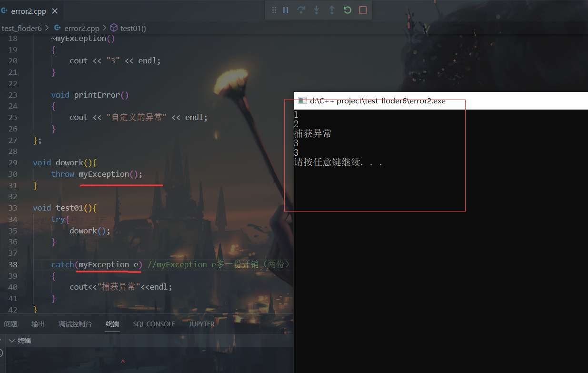Collapse the 终端 section chevron
This screenshot has height=373, width=588.
[11, 341]
